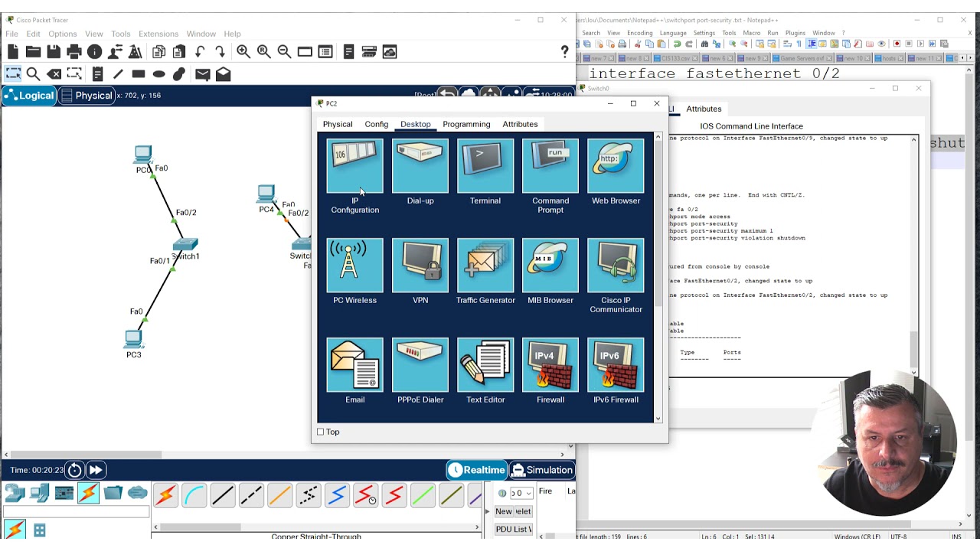Click the Power Cycle Devices button
Image resolution: width=980 pixels, height=551 pixels.
[x=74, y=470]
